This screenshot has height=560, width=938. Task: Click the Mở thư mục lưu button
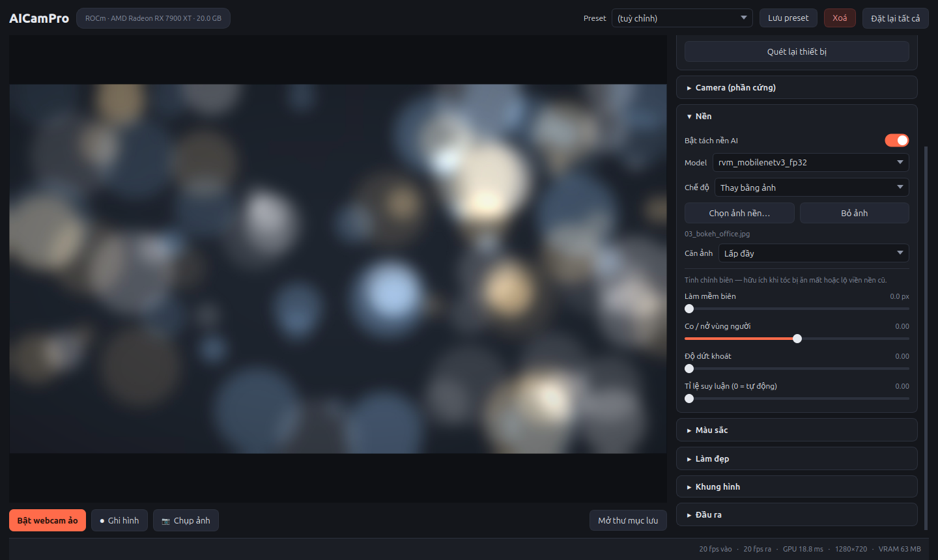(x=628, y=520)
